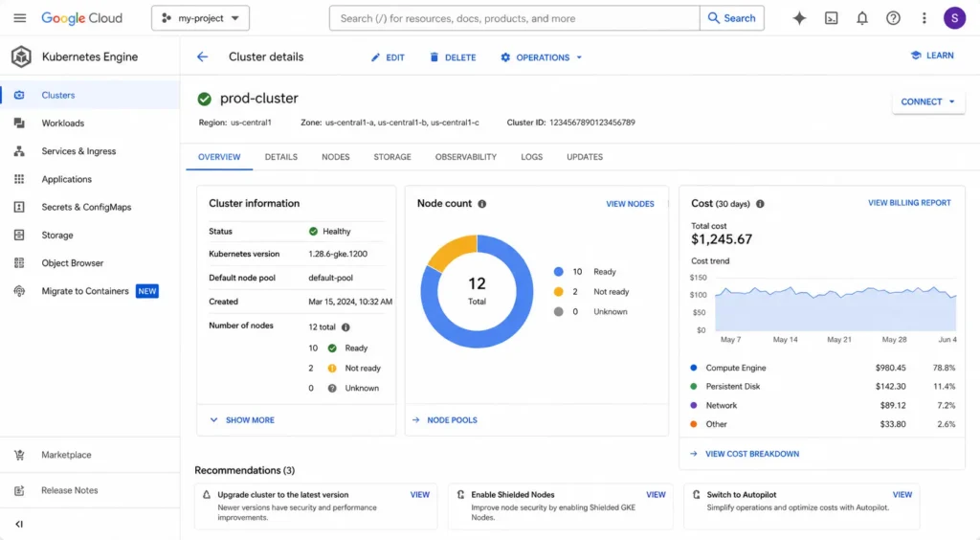Click the Secrets & ConfigMaps icon
This screenshot has height=540, width=980.
[19, 207]
